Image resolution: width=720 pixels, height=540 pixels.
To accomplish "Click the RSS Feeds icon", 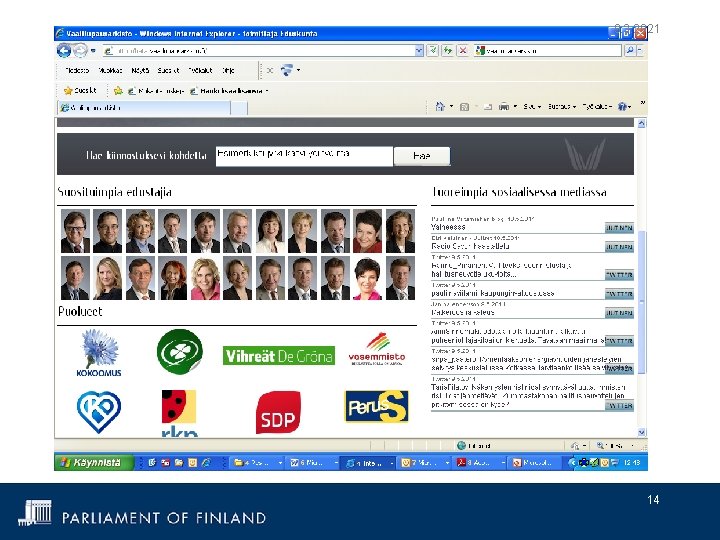I will click(464, 107).
